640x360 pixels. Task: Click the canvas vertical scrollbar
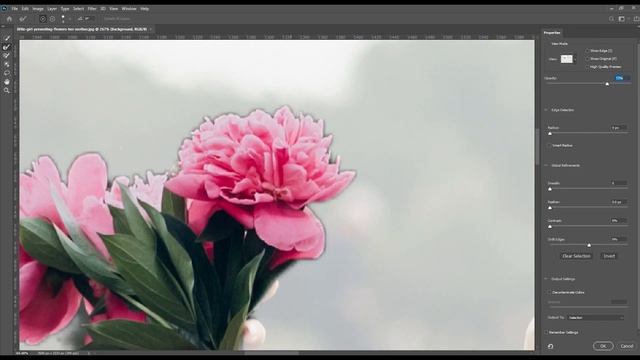pyautogui.click(x=537, y=147)
